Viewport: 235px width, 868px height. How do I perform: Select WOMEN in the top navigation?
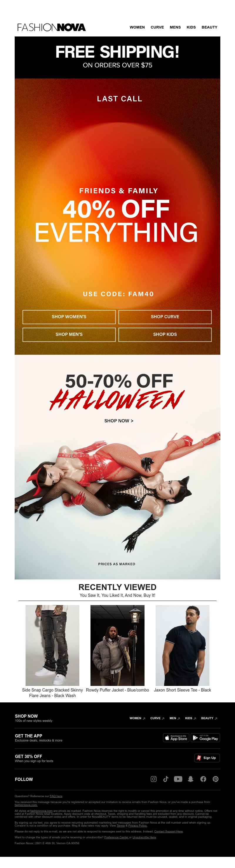[137, 27]
